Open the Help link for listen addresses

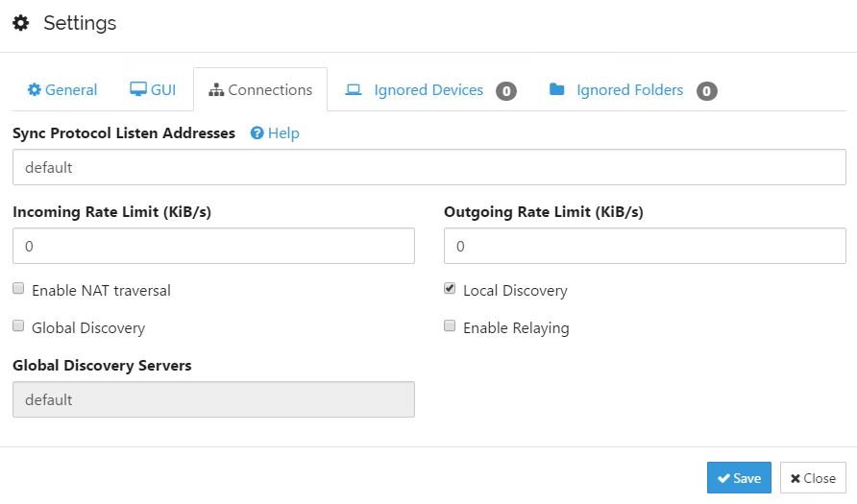[x=283, y=133]
